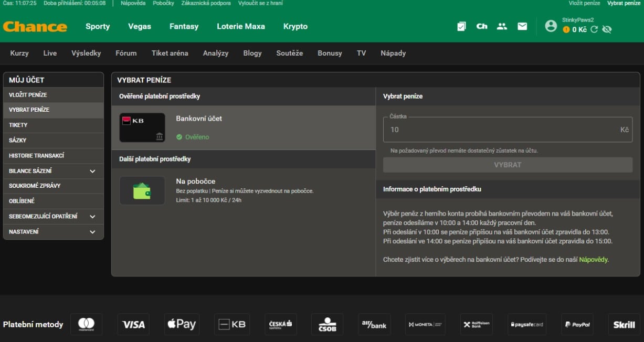Image resolution: width=644 pixels, height=342 pixels.
Task: Go to Live tab
Action: (50, 53)
